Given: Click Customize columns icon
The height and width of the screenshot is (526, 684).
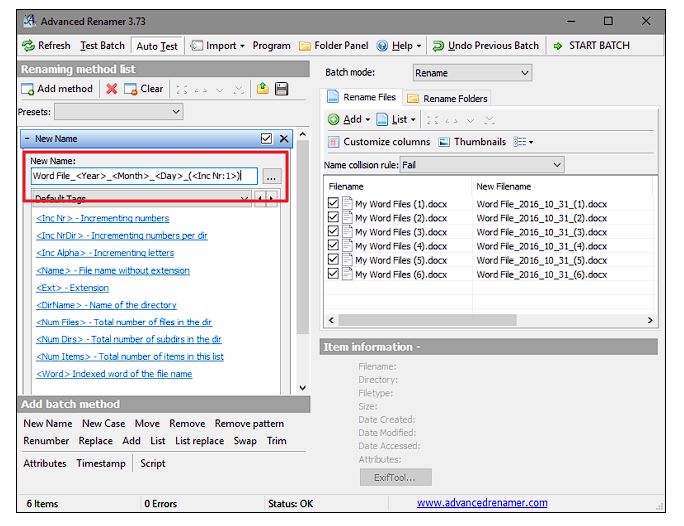Looking at the screenshot, I should coord(334,142).
